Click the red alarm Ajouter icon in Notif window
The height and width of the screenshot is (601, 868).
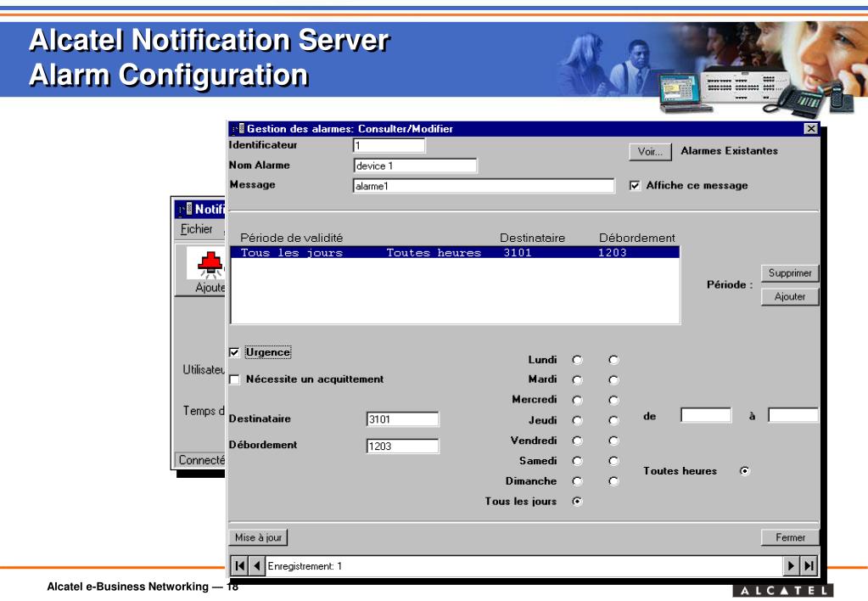point(210,264)
